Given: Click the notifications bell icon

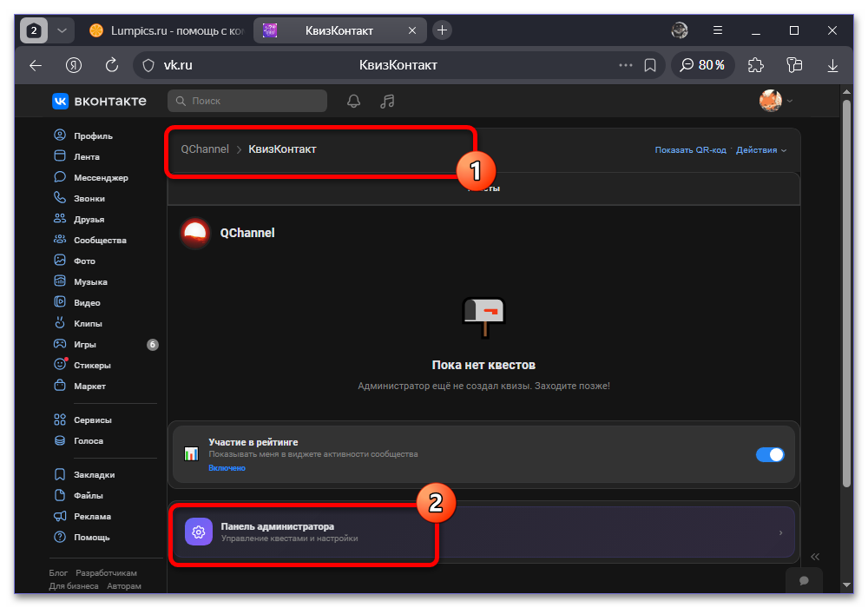Looking at the screenshot, I should (x=354, y=101).
